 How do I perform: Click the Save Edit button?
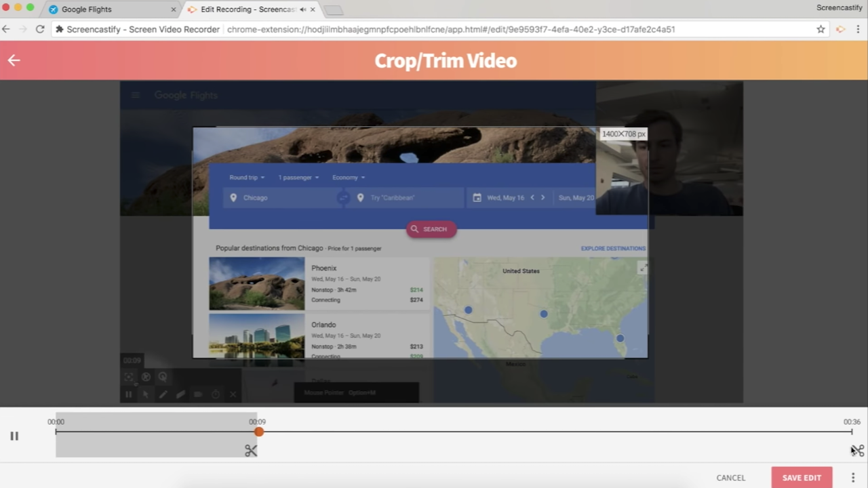click(801, 478)
